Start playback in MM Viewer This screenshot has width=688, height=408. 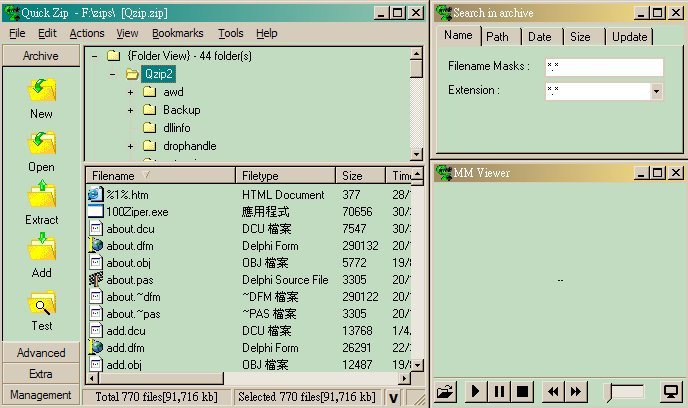(475, 391)
